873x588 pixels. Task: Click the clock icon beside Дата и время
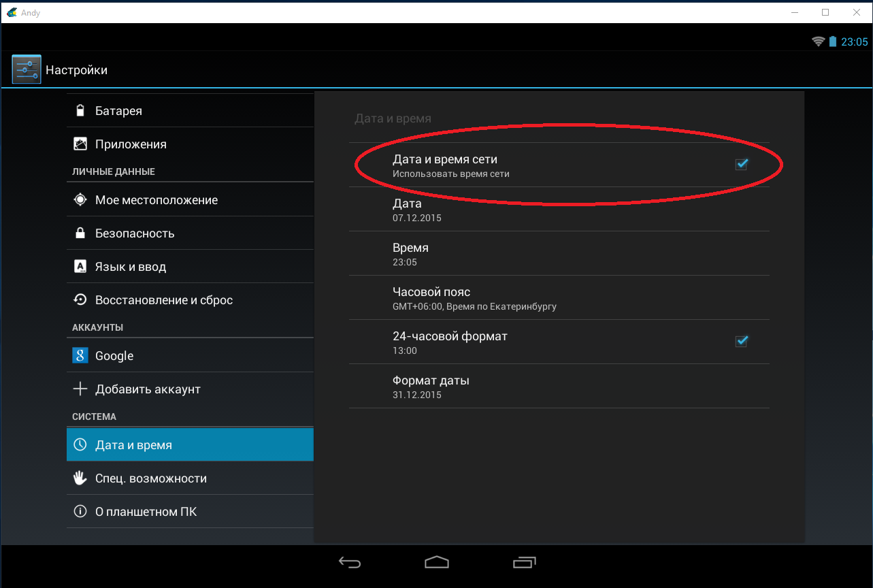click(80, 444)
